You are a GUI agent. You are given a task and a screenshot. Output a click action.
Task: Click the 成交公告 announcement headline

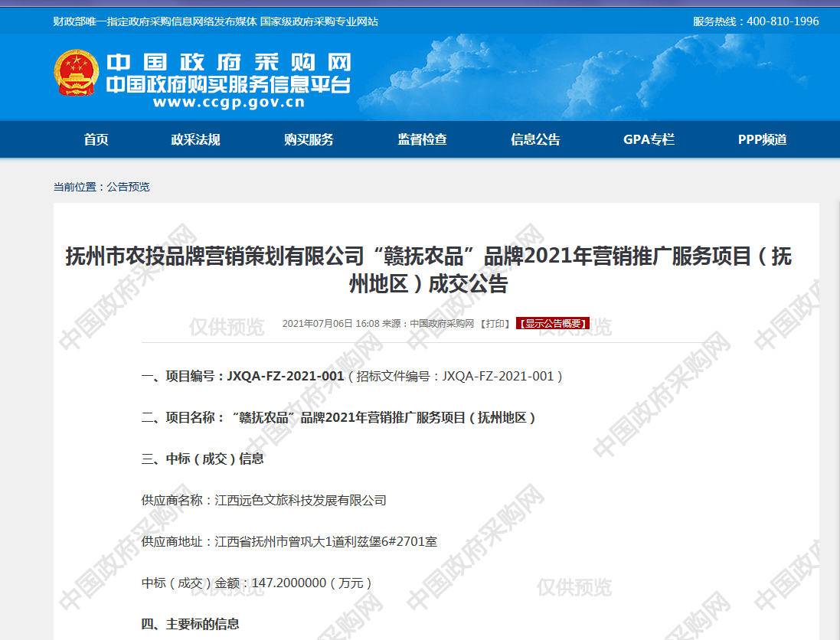428,270
